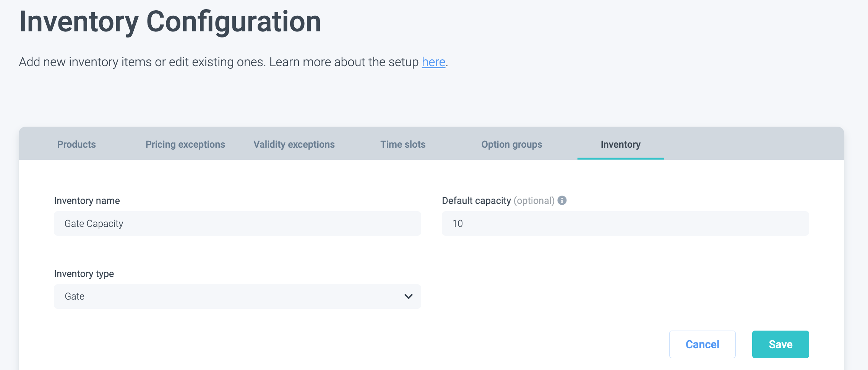The image size is (868, 370).
Task: Select the active Inventory tab
Action: (620, 144)
